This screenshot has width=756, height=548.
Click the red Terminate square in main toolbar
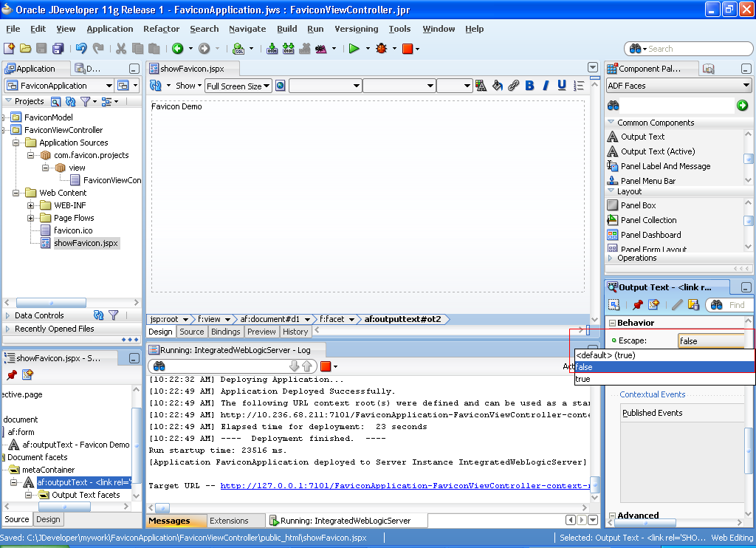(x=408, y=48)
